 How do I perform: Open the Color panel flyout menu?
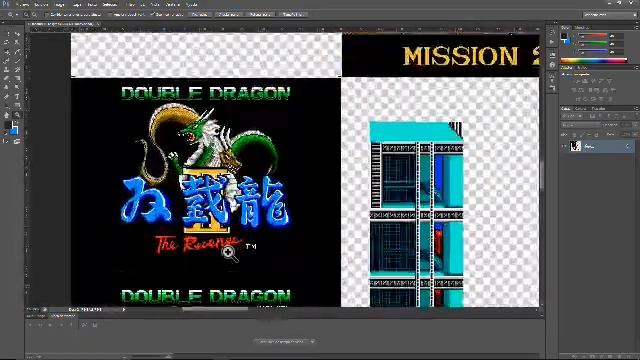pos(636,27)
